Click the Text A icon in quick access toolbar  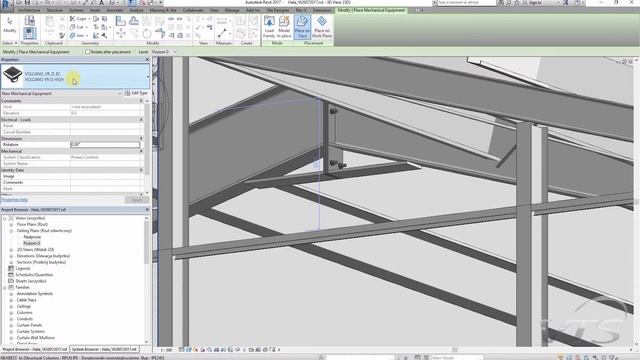[x=102, y=2]
